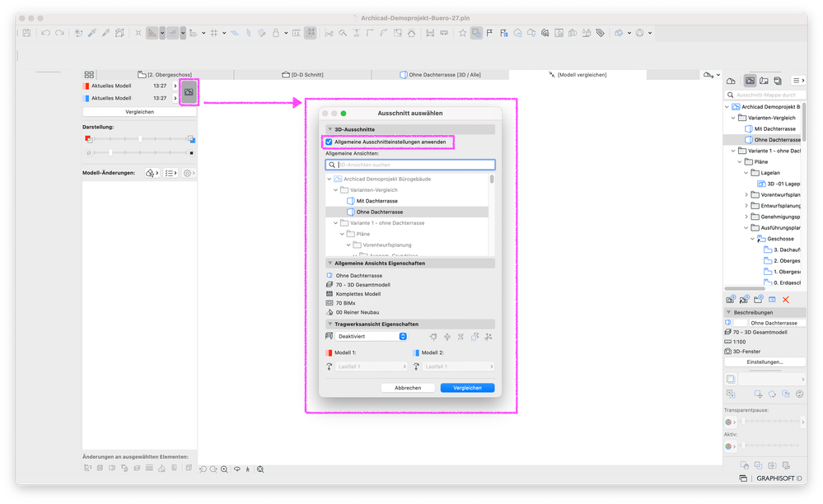The width and height of the screenshot is (823, 504).
Task: Click the gear icon next to Modell-Änderungen
Action: 189,173
